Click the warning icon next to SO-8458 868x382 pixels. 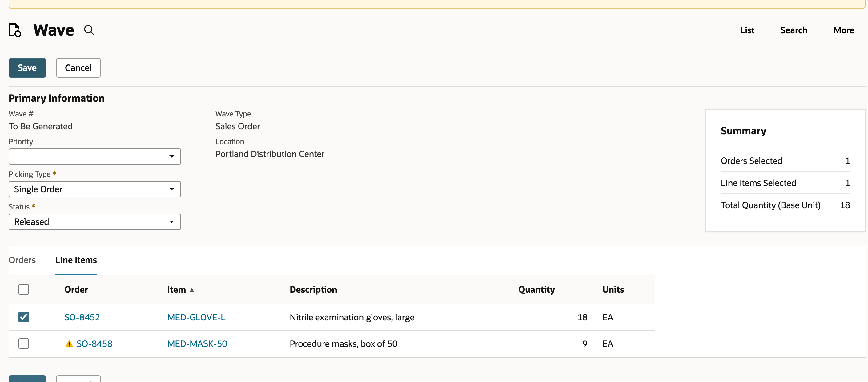[x=69, y=343]
